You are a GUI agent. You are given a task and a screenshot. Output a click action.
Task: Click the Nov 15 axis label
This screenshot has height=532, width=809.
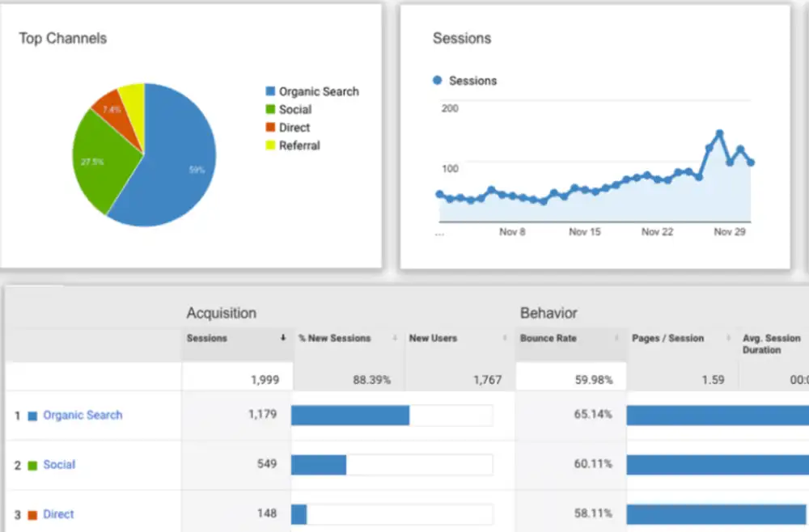[585, 232]
